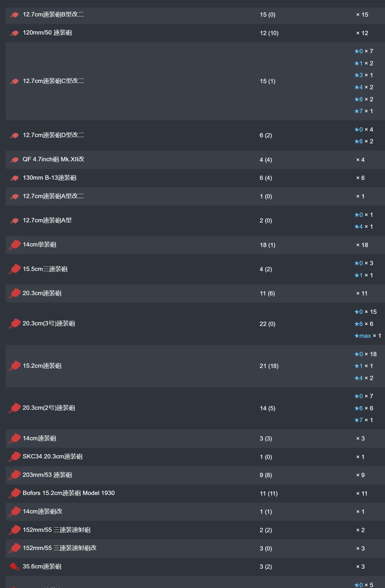Click the 203mm/53 連装砲 row name
The image size is (385, 588).
pos(47,475)
